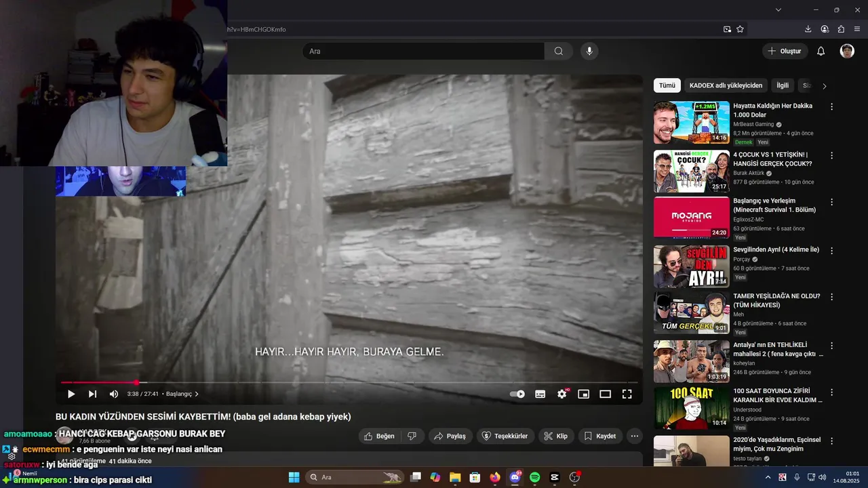Viewport: 868px width, 488px height.
Task: Open OBS Studio from the taskbar
Action: [x=574, y=477]
